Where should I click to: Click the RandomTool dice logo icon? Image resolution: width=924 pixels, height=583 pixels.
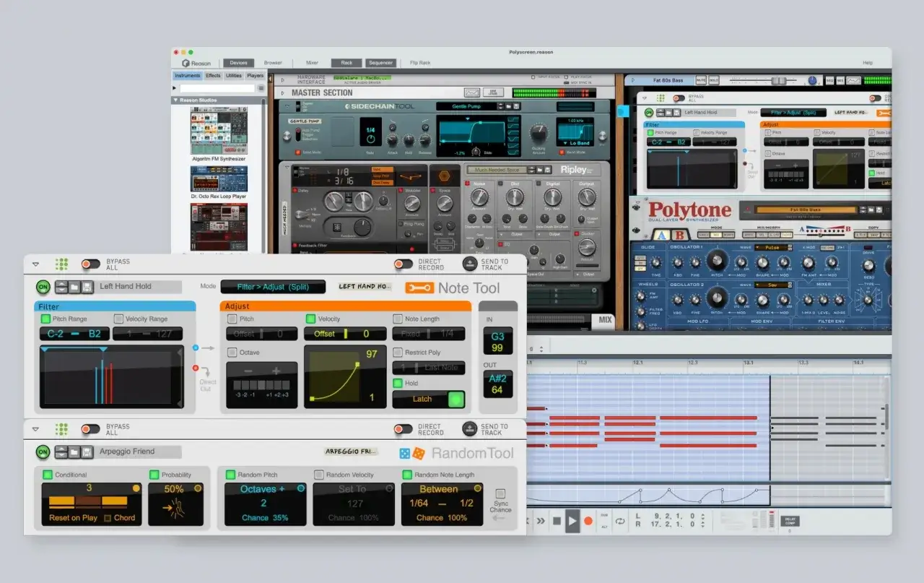point(412,454)
